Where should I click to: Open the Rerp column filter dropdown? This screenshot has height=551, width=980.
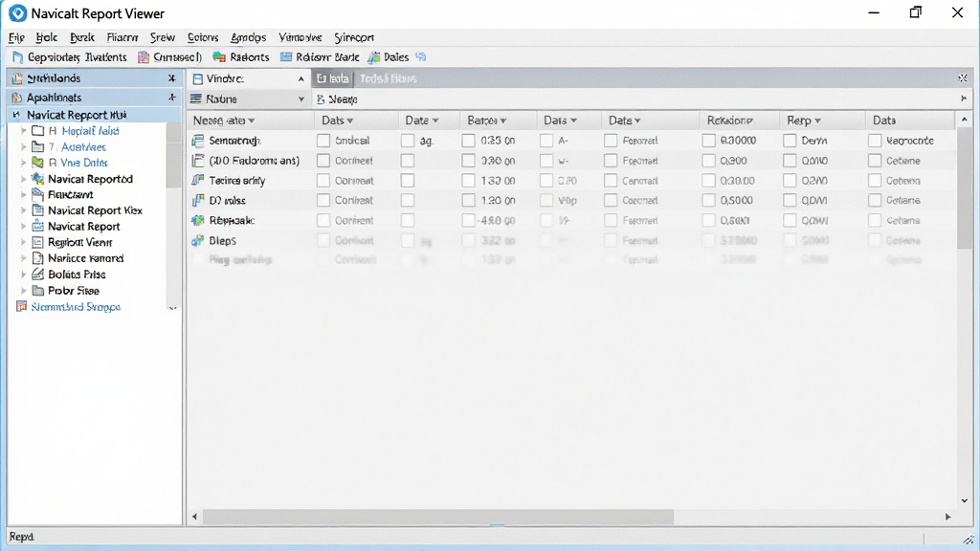point(817,121)
